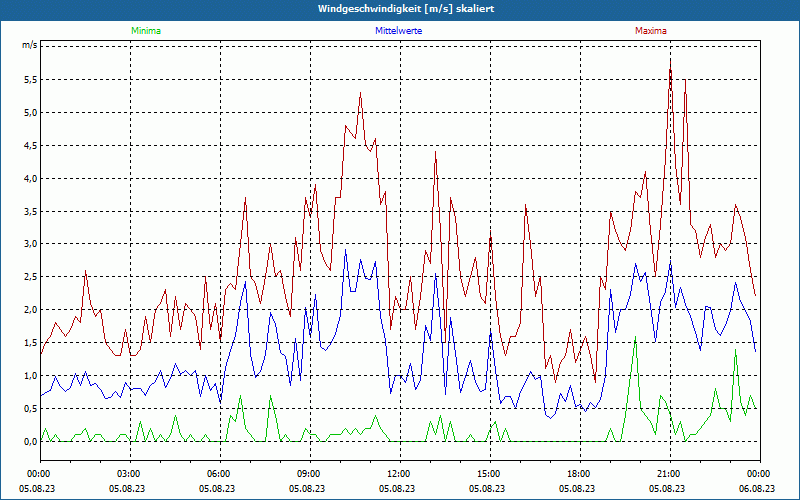Click the highest red Maxima peak at 21:00

670,60
